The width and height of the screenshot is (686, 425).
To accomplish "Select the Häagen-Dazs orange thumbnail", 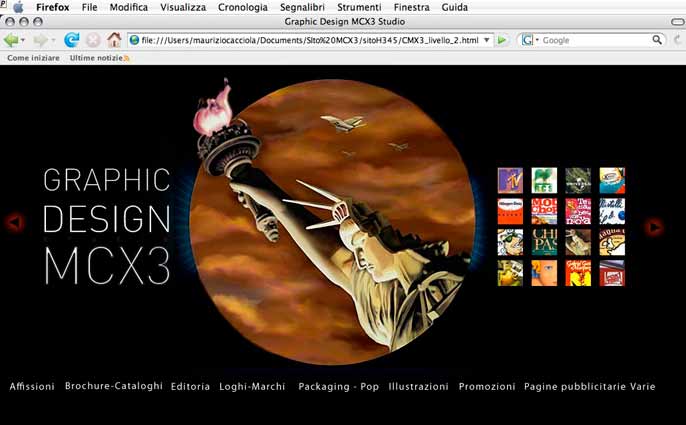I will [510, 211].
